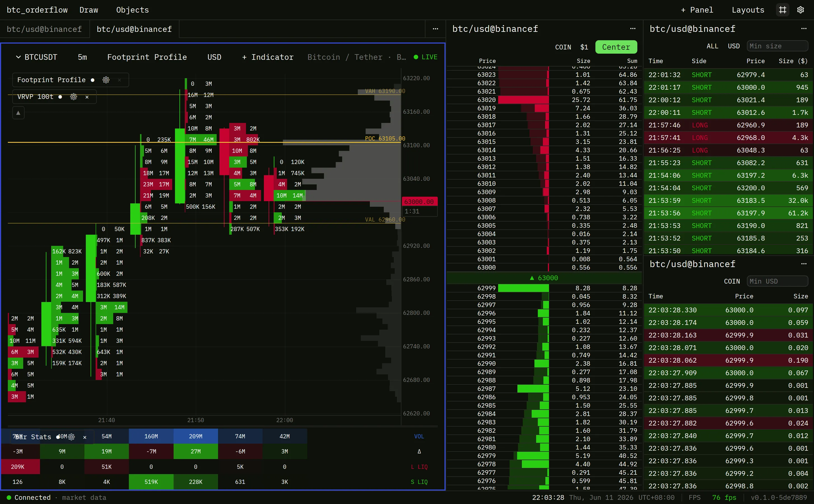Toggle Bar Stats visibility dot

point(58,437)
